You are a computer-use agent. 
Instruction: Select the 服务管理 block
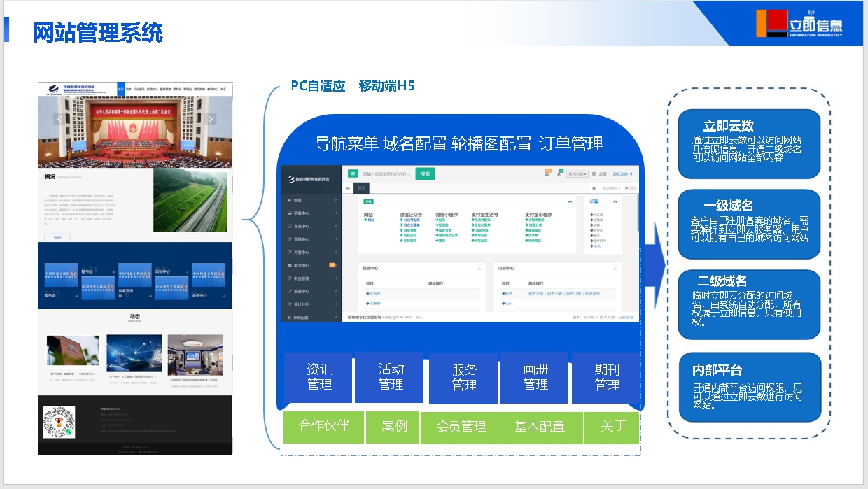click(x=463, y=378)
